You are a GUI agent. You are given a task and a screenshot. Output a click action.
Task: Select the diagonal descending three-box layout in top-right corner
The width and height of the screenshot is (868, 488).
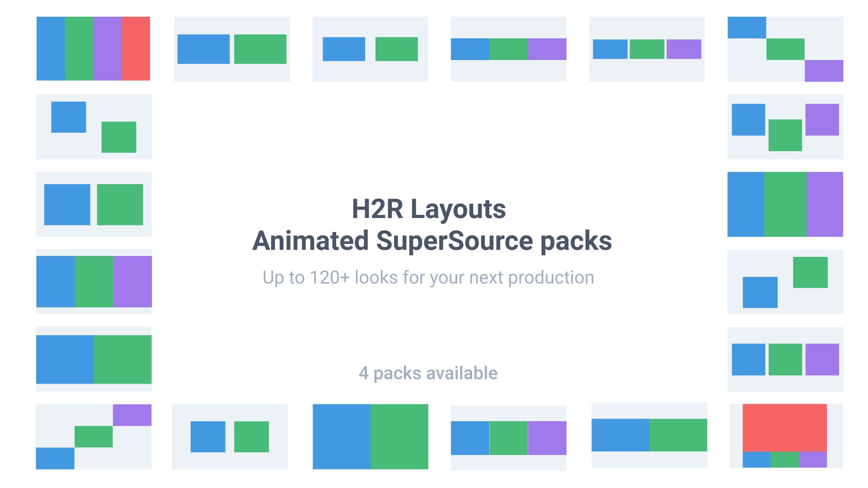coord(785,49)
